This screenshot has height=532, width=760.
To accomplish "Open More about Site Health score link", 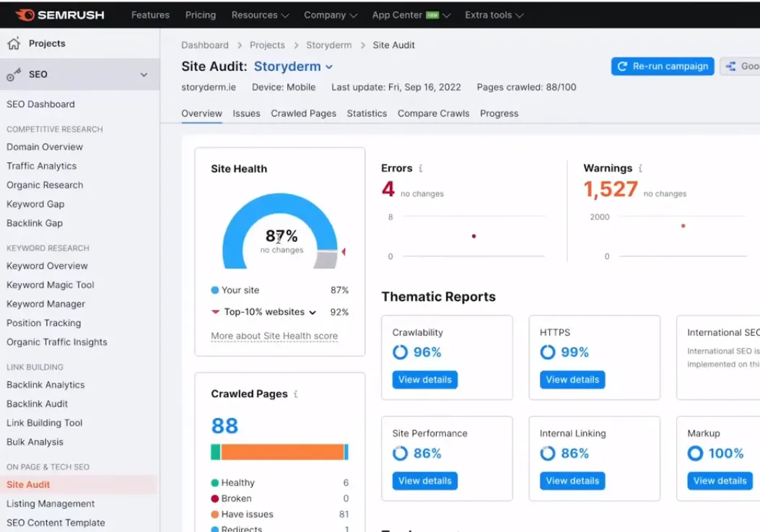I will click(274, 336).
